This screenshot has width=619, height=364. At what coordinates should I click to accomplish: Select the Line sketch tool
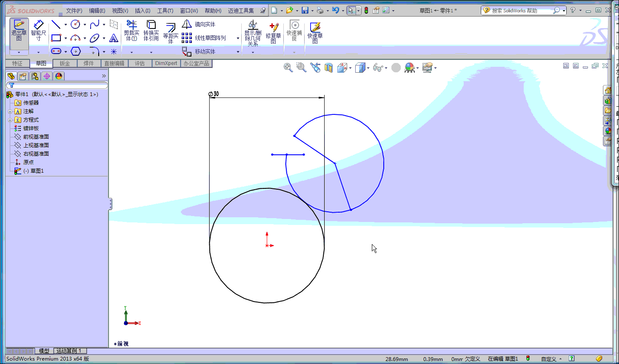pos(56,24)
